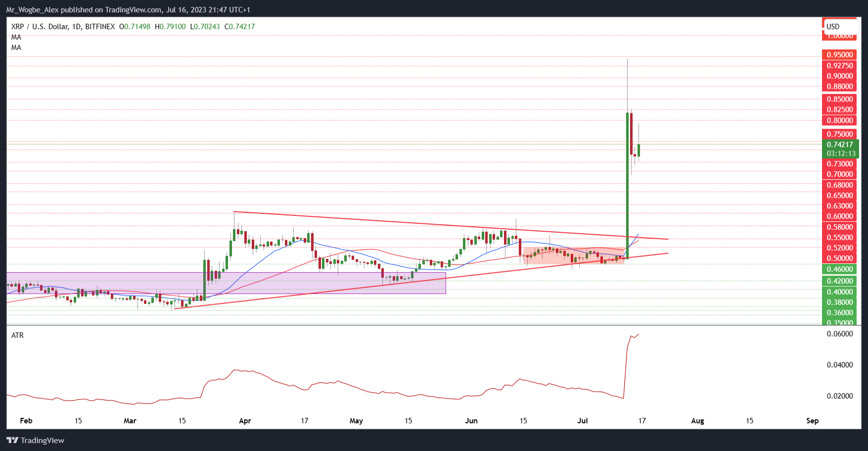The width and height of the screenshot is (868, 451).
Task: Click the Apr label on time axis
Action: [245, 421]
